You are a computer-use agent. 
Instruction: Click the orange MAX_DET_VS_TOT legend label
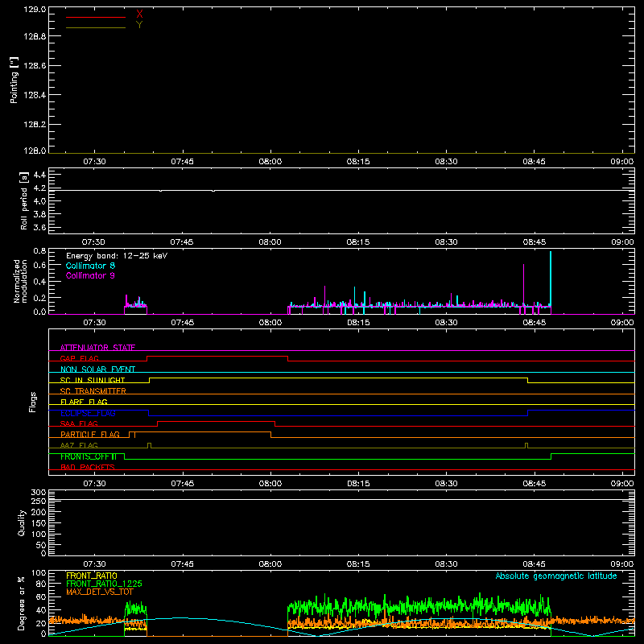[x=100, y=592]
